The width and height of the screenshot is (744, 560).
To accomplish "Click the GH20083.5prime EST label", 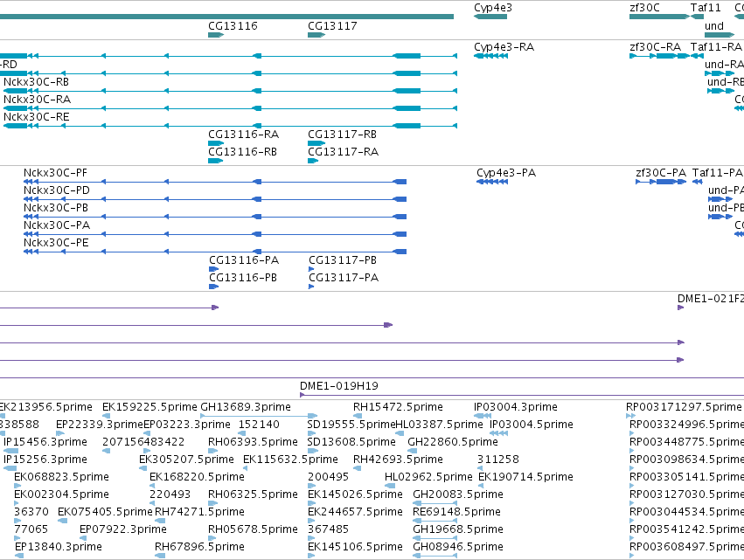I will pos(458,494).
